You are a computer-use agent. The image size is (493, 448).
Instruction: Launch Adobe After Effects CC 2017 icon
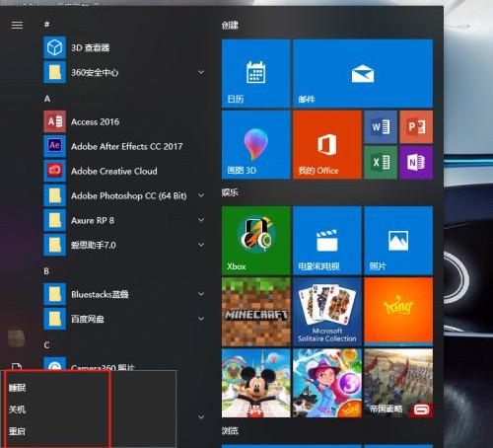(54, 146)
